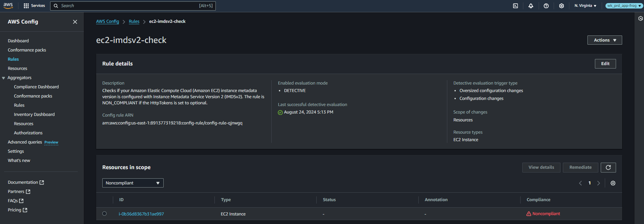
Task: Open Documentation external link
Action: pyautogui.click(x=26, y=182)
